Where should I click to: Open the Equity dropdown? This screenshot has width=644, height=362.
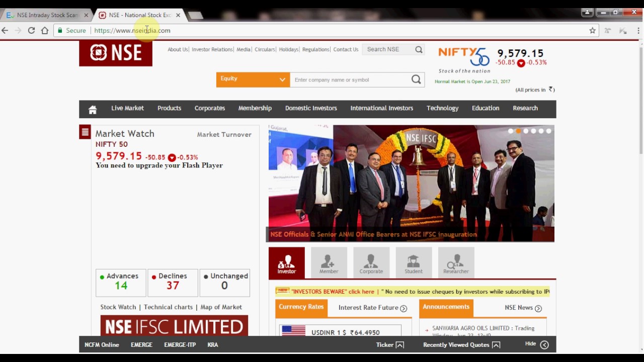(x=253, y=79)
